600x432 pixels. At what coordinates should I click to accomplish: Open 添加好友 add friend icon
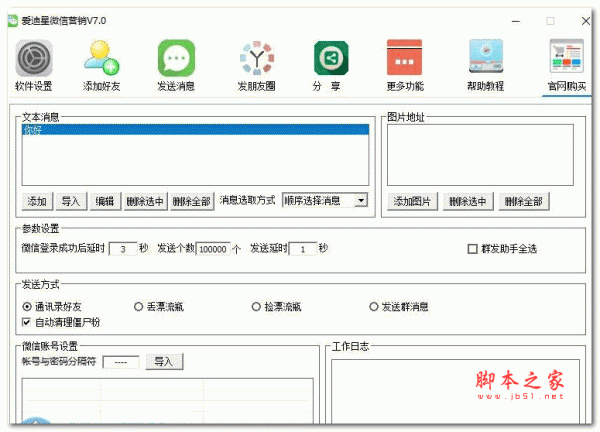(101, 57)
